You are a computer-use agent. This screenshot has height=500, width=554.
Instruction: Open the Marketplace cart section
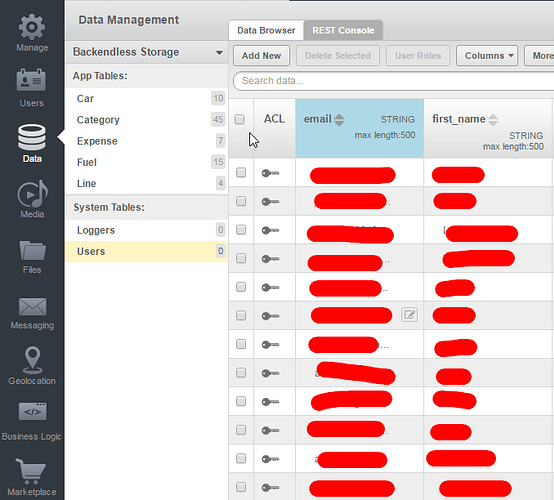[x=32, y=477]
